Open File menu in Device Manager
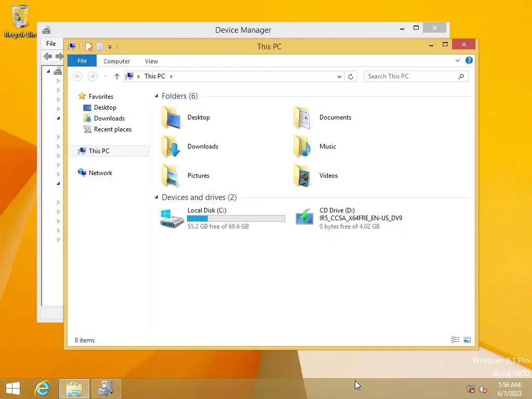The width and height of the screenshot is (532, 399). click(51, 44)
